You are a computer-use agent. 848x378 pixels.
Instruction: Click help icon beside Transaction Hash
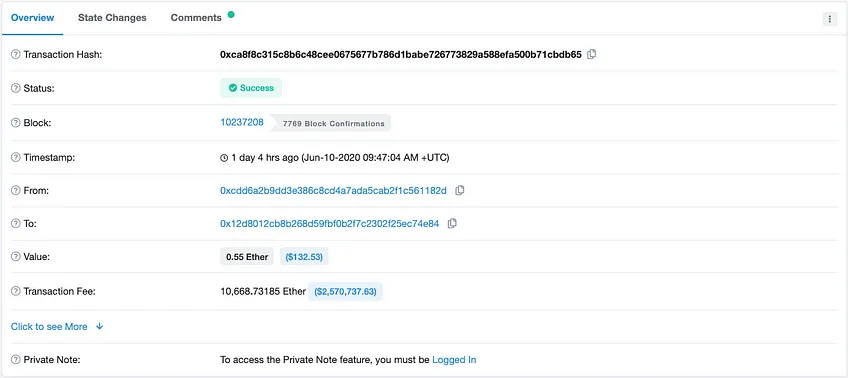(x=16, y=55)
